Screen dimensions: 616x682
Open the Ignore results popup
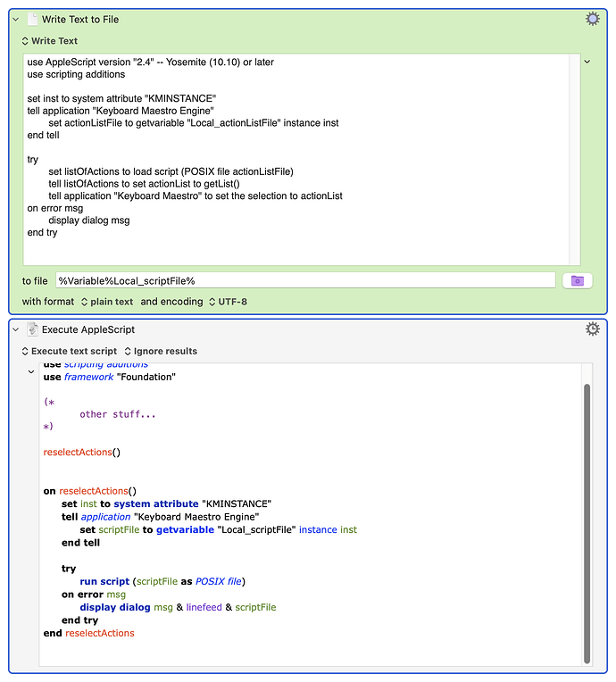[161, 351]
